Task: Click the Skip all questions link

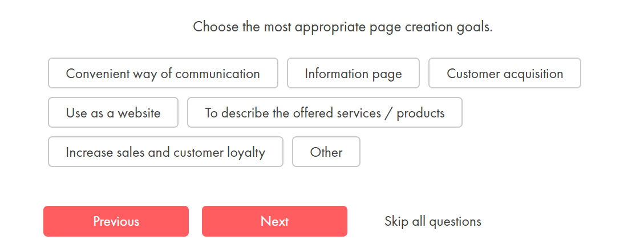Action: click(x=433, y=221)
